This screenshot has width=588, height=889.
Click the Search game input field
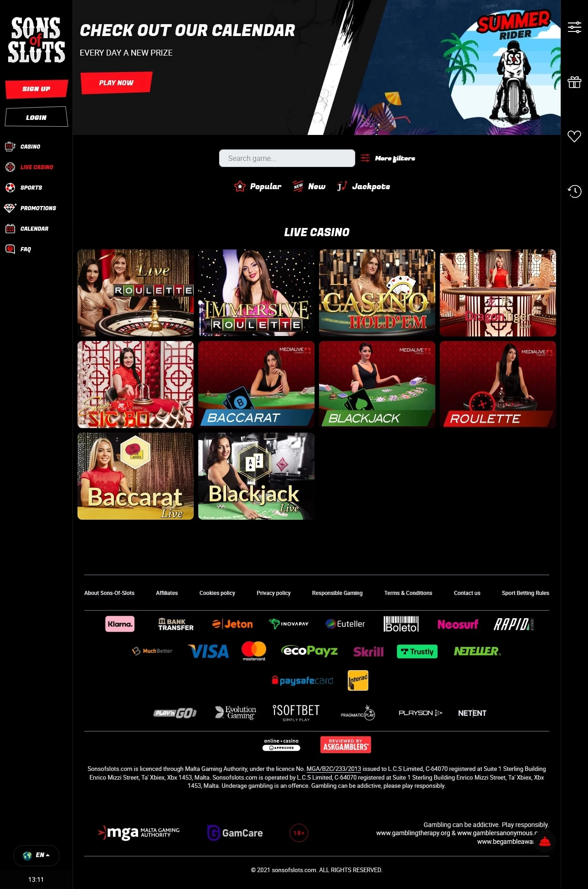click(287, 158)
